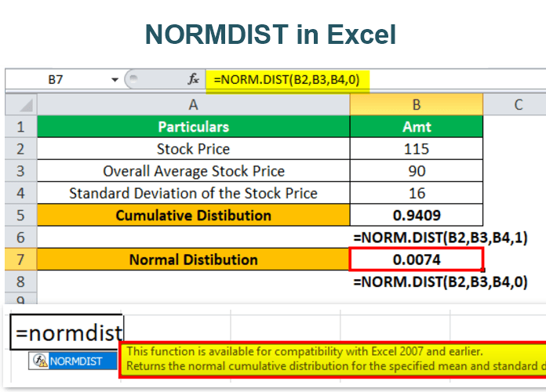546x392 pixels.
Task: Click the Select All corner button
Action: pyautogui.click(x=20, y=104)
